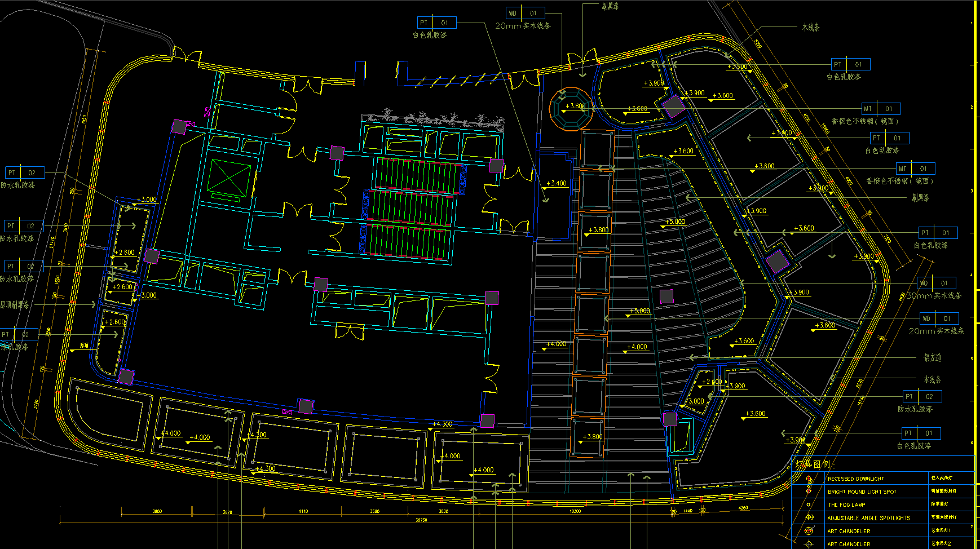Click the 原顶刷黑漆 annotation label
This screenshot has width=980, height=549.
pyautogui.click(x=15, y=305)
